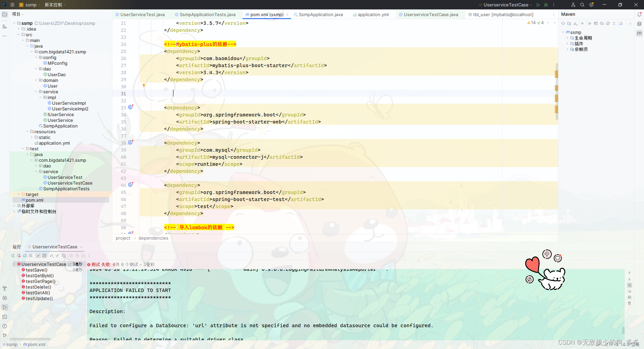Open IDE settings via the gear icon
This screenshot has height=349, width=644.
pos(592,5)
